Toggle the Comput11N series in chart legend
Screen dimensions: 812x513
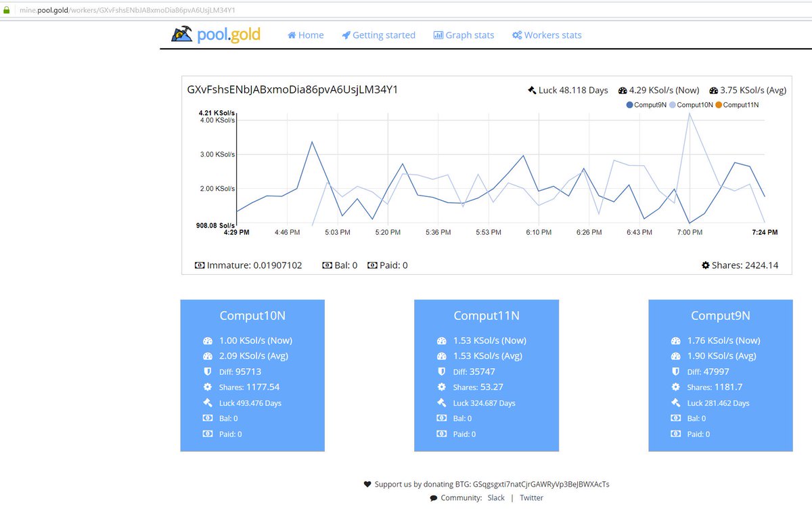pos(737,105)
